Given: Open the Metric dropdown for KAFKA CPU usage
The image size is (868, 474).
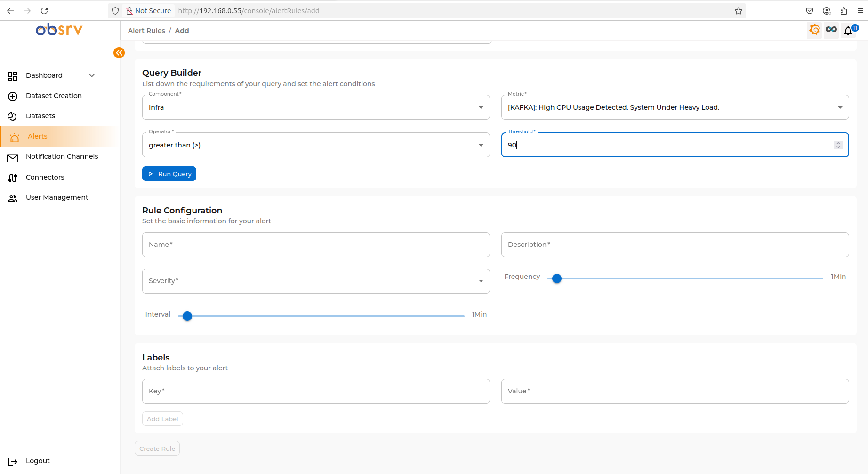Looking at the screenshot, I should click(x=675, y=107).
